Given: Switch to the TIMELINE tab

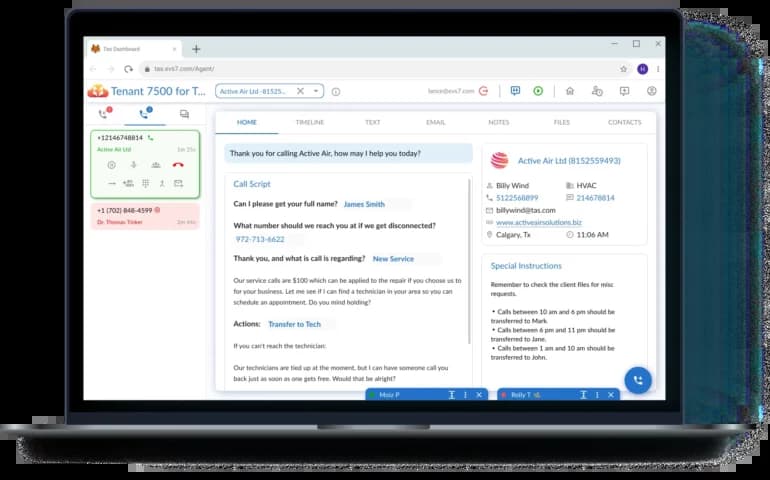Looking at the screenshot, I should (310, 122).
